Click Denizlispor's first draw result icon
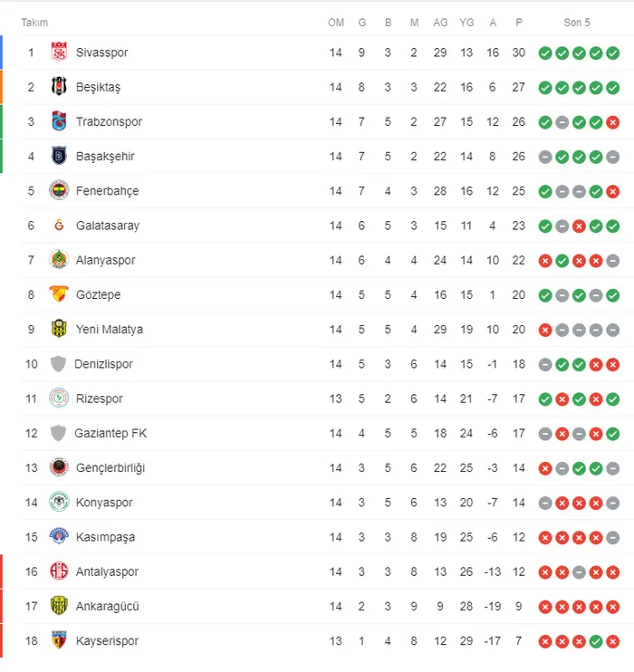This screenshot has height=672, width=634. [x=545, y=364]
